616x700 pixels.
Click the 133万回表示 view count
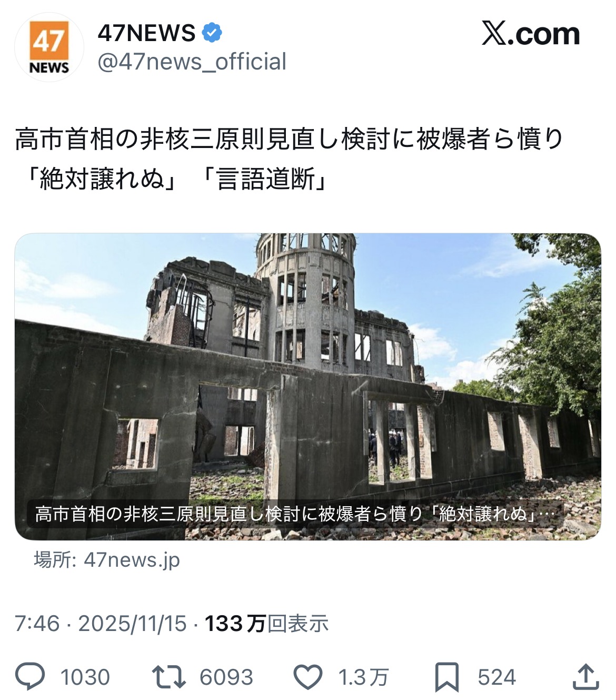266,624
